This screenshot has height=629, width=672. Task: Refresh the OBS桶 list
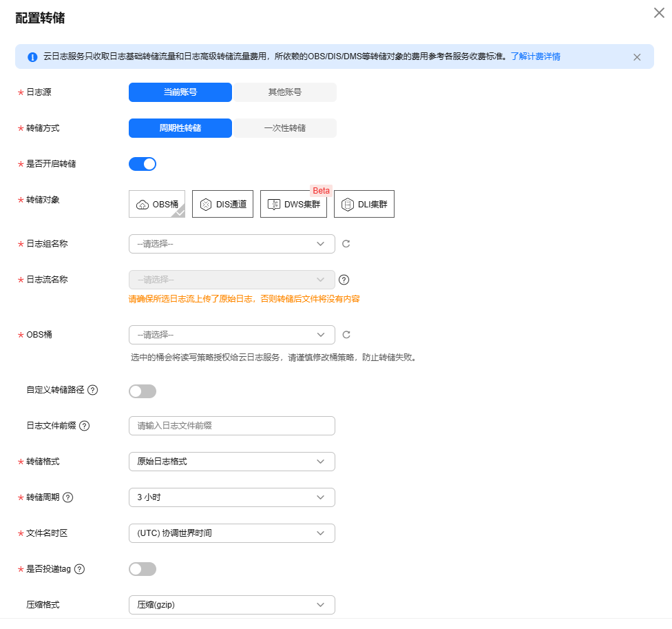(346, 335)
